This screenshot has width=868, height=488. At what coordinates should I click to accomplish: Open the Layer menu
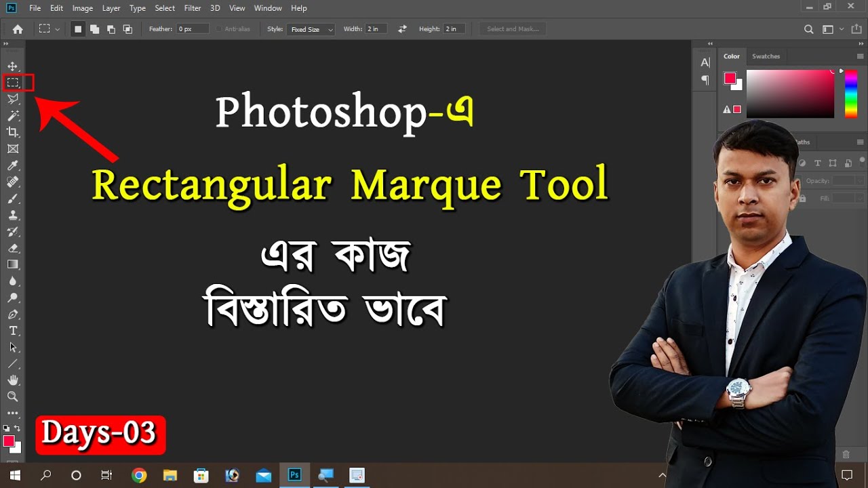click(x=111, y=8)
